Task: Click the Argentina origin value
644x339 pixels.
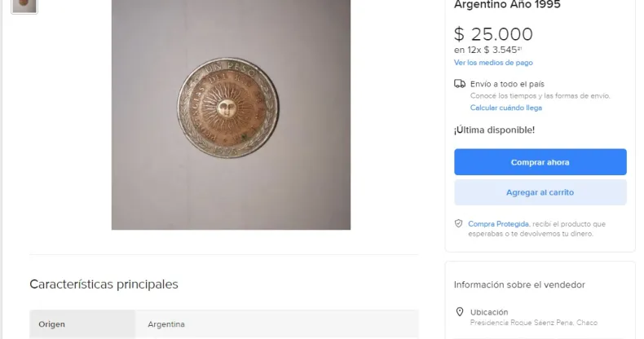Action: tap(166, 324)
